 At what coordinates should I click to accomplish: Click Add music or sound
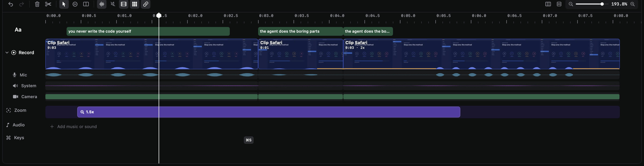point(74,127)
